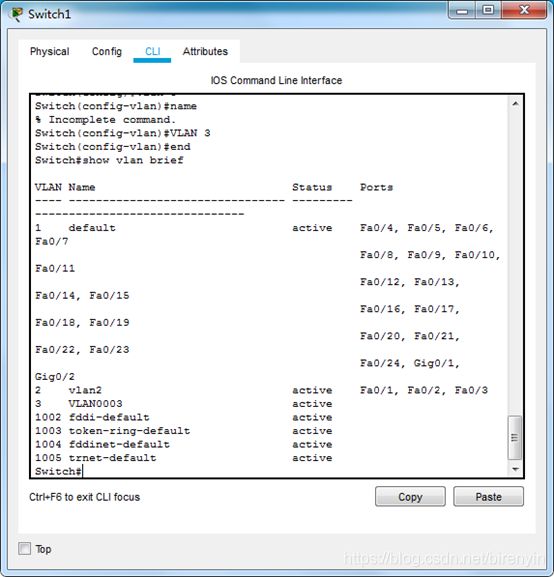
Task: Click the 'Ctrl+F6 to exit CLI focus' hint
Action: [x=84, y=497]
